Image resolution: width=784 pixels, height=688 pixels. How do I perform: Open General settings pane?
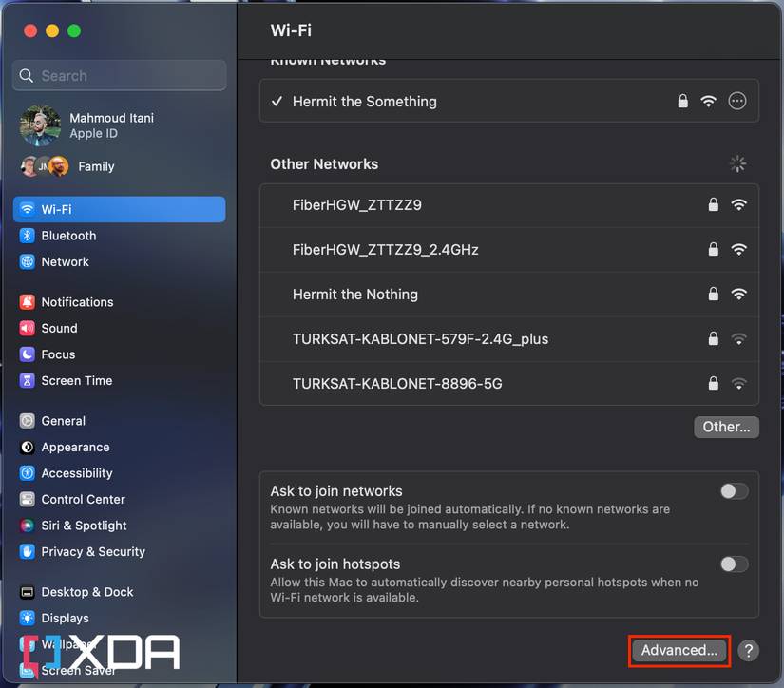pyautogui.click(x=119, y=421)
